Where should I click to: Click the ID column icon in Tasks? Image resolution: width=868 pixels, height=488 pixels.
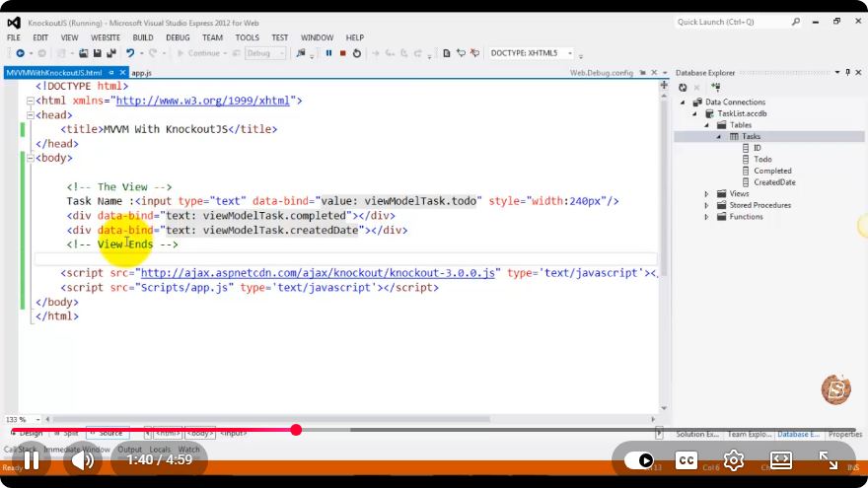click(x=746, y=148)
